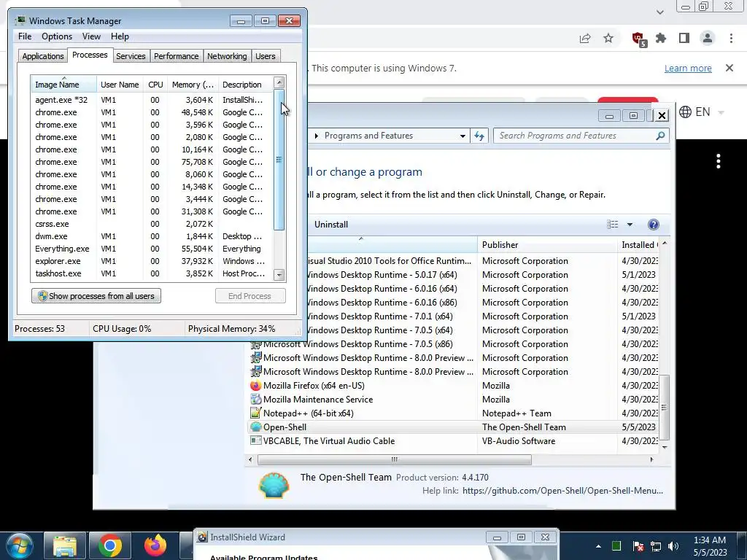The height and width of the screenshot is (560, 747).
Task: Switch to the Applications tab
Action: [43, 56]
